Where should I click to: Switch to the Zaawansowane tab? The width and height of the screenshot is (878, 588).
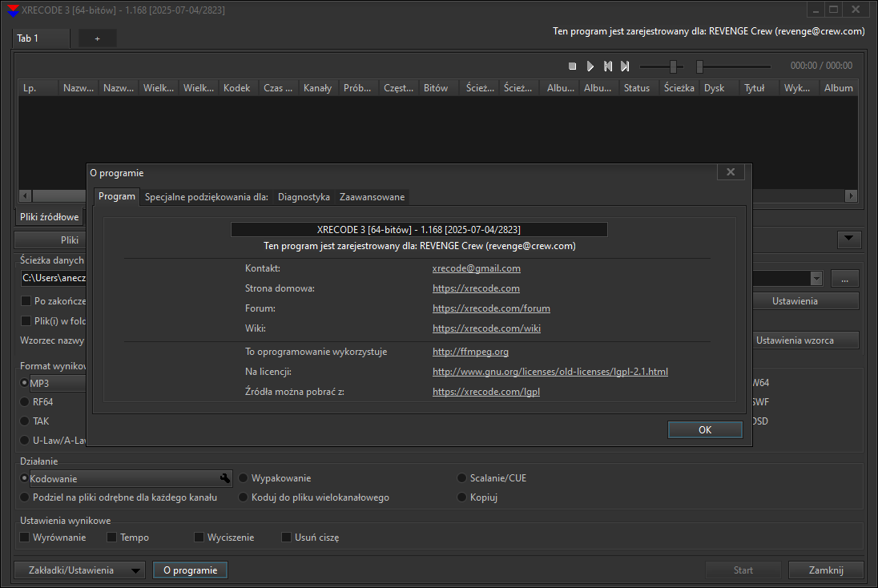click(372, 196)
